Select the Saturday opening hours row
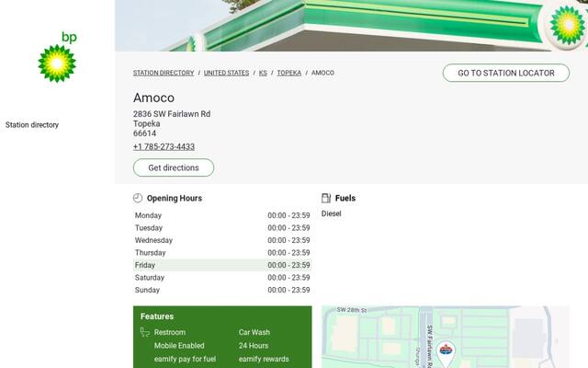 [x=222, y=278]
